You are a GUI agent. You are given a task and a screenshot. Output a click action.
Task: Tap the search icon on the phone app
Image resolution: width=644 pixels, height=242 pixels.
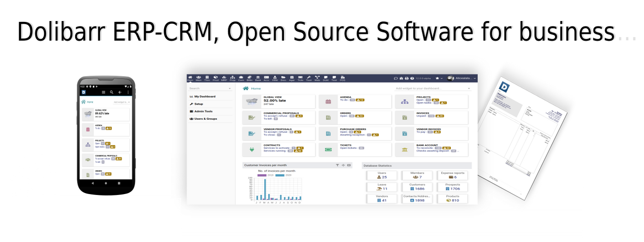112,92
